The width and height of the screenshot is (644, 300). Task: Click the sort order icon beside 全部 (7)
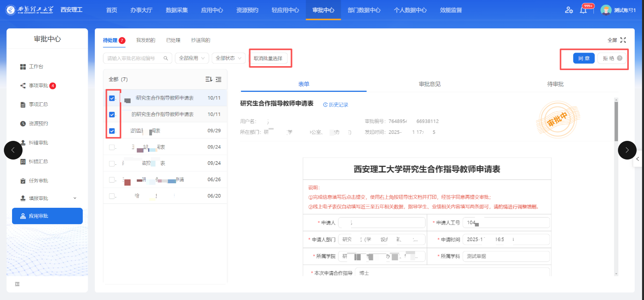click(208, 79)
